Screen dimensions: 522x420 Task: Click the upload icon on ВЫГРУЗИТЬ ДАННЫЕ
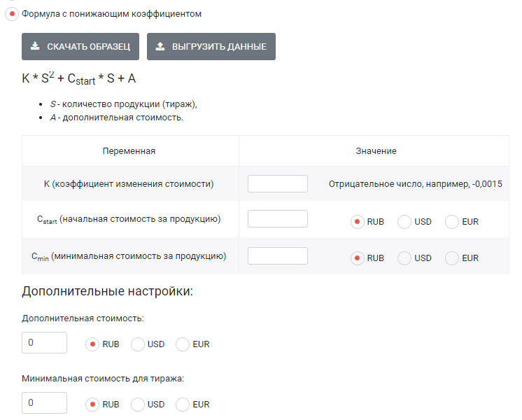(x=160, y=46)
